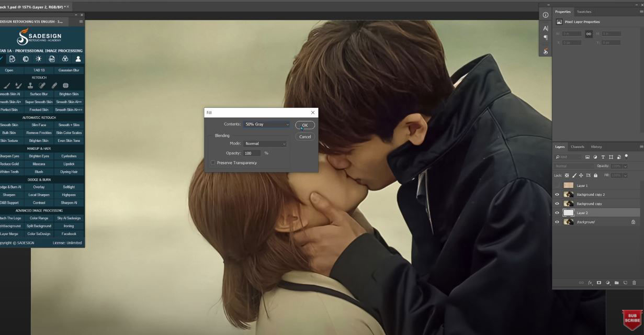Click the Gaussian Blur button

pos(69,70)
